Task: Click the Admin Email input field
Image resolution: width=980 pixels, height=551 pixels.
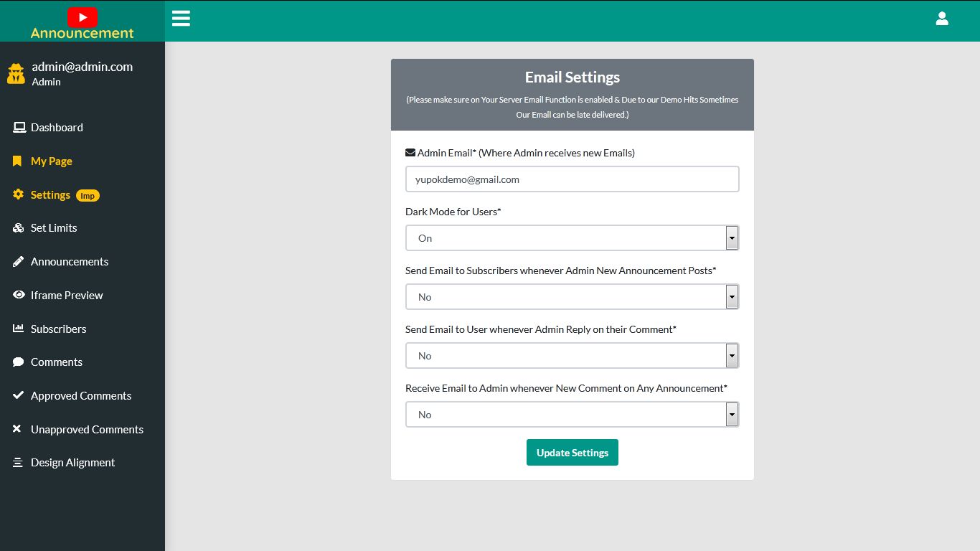Action: [572, 179]
